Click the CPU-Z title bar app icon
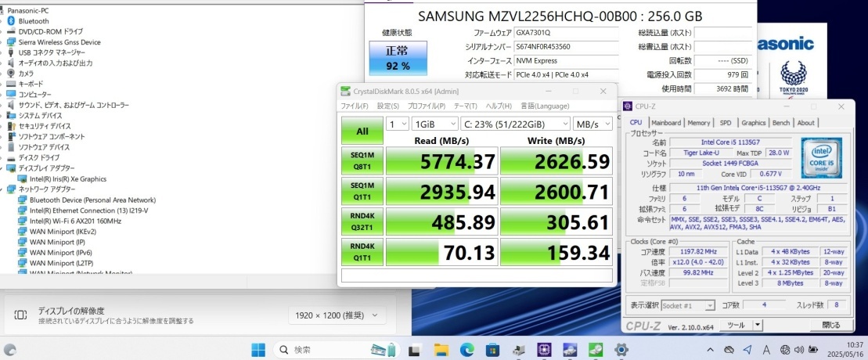Viewport: 868px width, 360px height. click(x=627, y=106)
